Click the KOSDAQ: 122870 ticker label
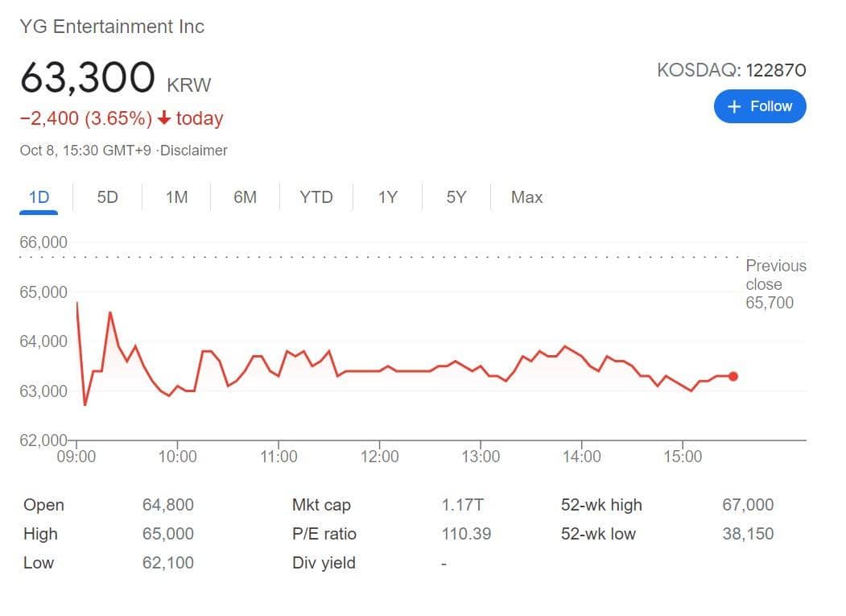 click(x=731, y=70)
